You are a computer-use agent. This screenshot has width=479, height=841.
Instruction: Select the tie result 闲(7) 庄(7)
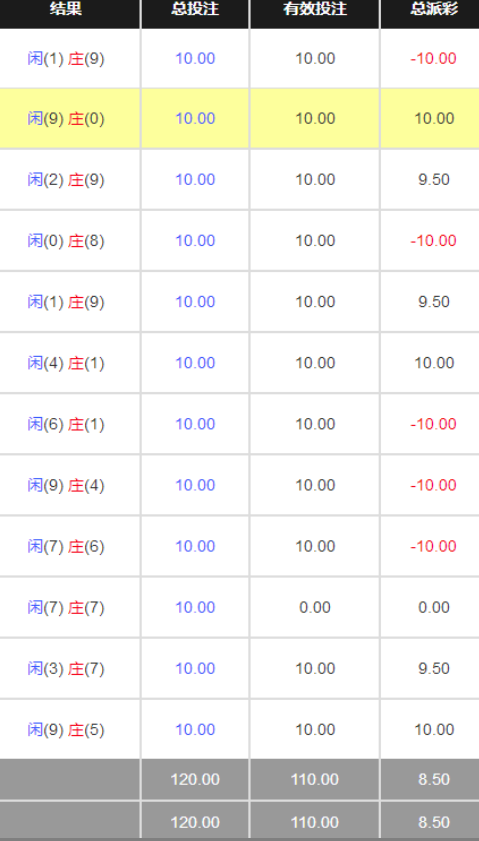click(x=66, y=608)
